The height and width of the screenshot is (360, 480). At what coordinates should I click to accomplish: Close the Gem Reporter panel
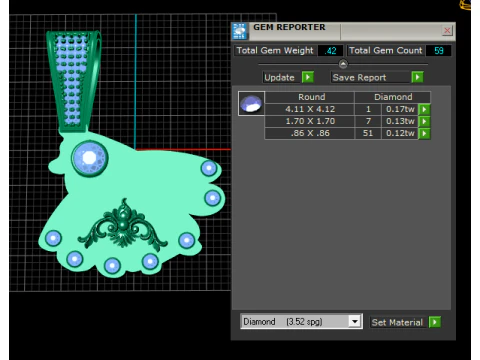point(447,31)
